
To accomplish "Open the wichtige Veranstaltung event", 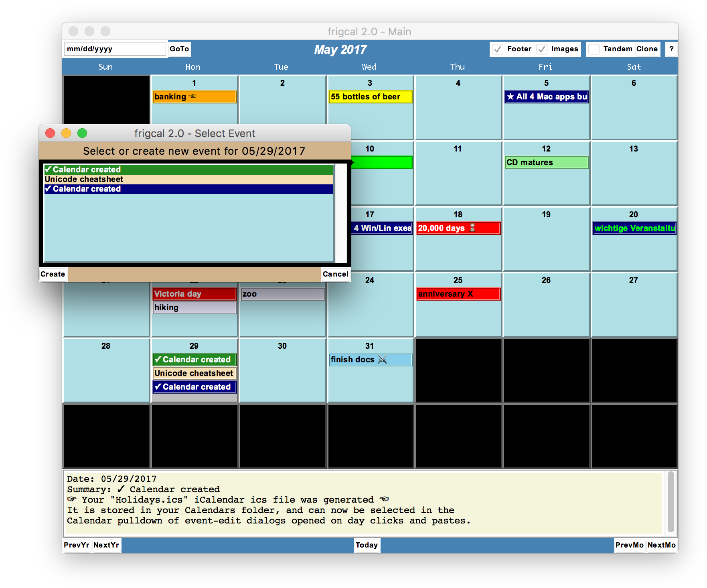I will click(634, 228).
